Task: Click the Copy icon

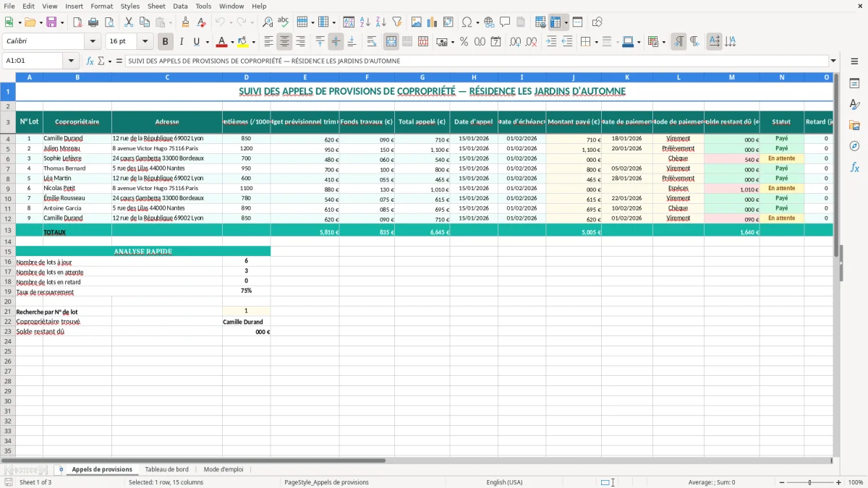Action: click(145, 22)
